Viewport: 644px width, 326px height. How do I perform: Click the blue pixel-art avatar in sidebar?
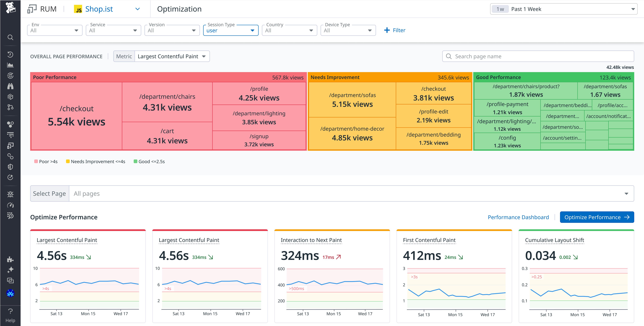(10, 293)
